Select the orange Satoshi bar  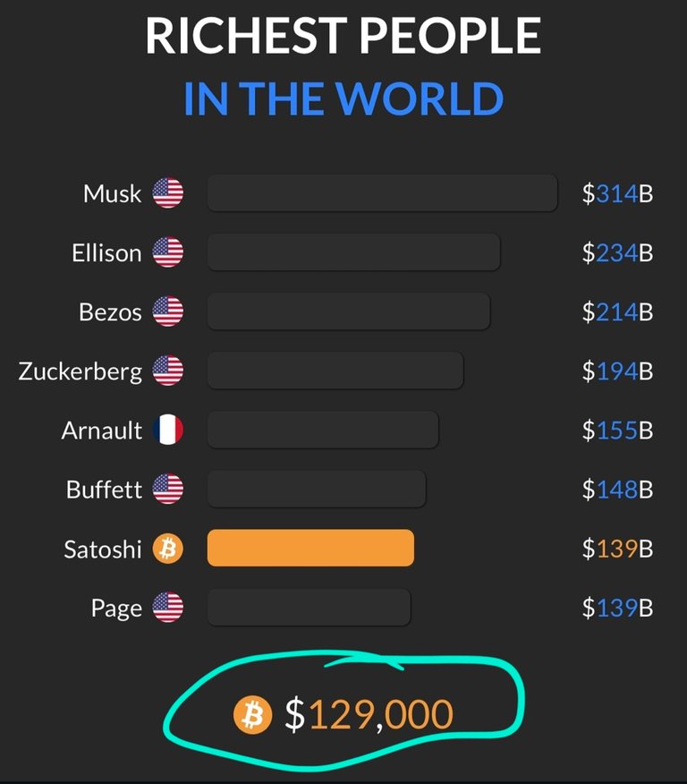[310, 548]
